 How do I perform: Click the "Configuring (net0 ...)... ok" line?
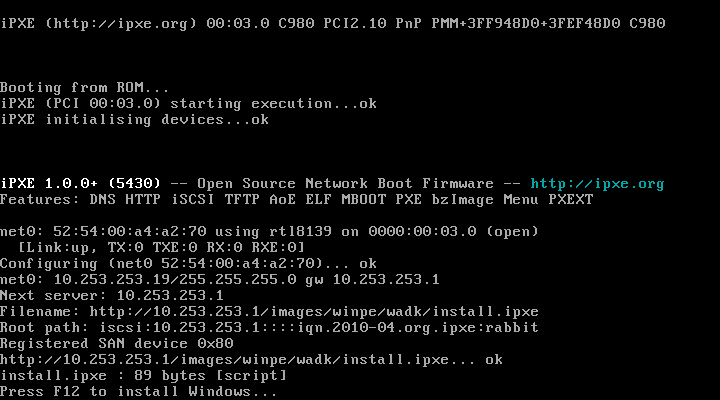coord(188,263)
